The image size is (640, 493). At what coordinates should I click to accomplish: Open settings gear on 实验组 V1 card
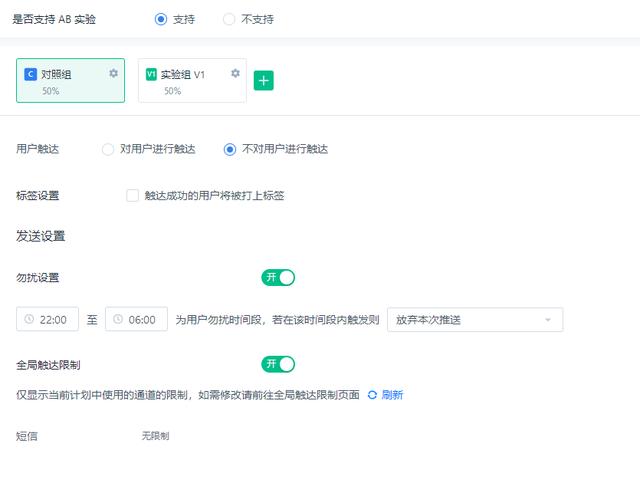235,73
